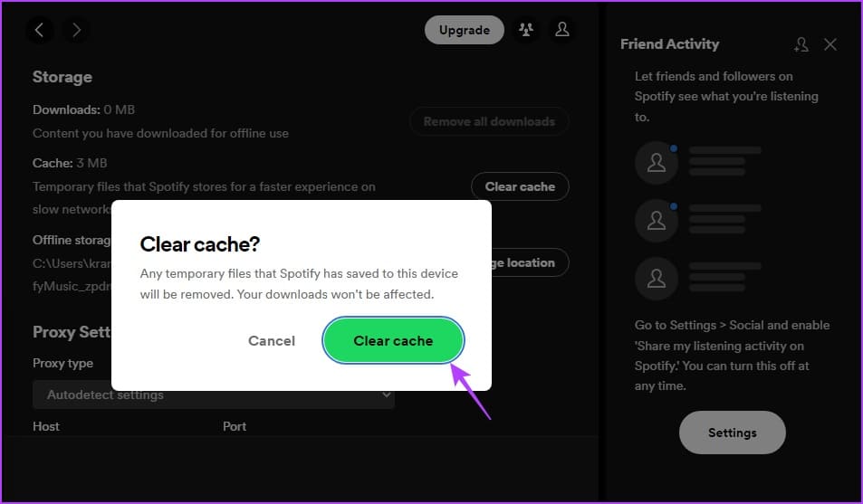
Task: Confirm with the green Clear cache button
Action: [x=393, y=341]
